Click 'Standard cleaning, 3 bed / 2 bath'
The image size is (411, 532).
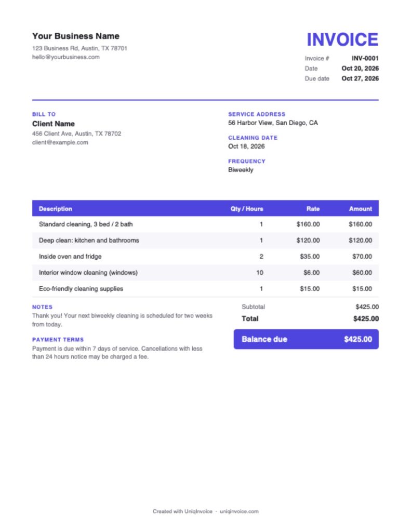[x=86, y=224]
